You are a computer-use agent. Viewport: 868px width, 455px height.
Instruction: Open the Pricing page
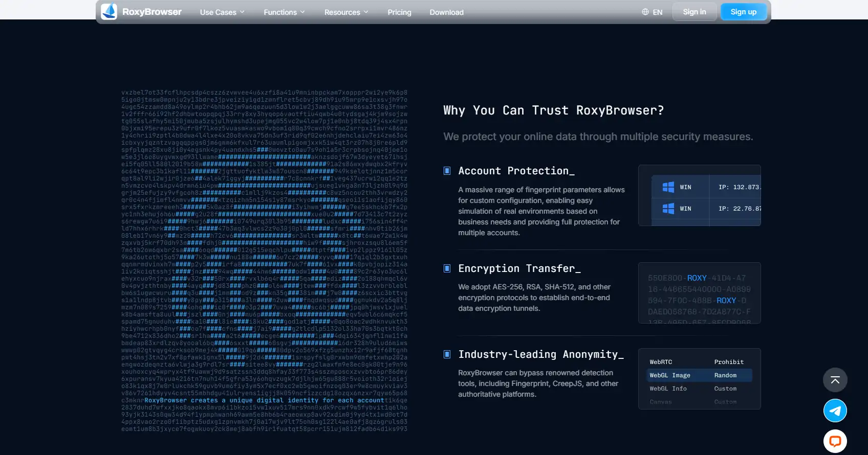click(399, 12)
